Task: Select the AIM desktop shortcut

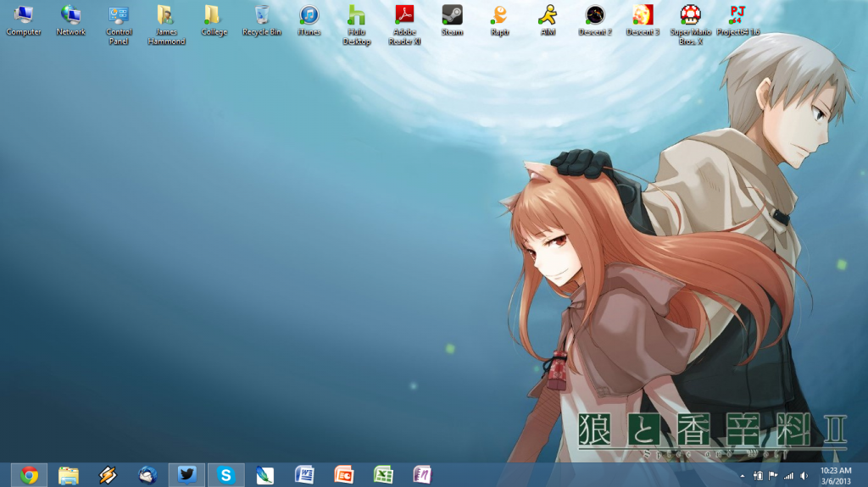Action: (x=548, y=20)
